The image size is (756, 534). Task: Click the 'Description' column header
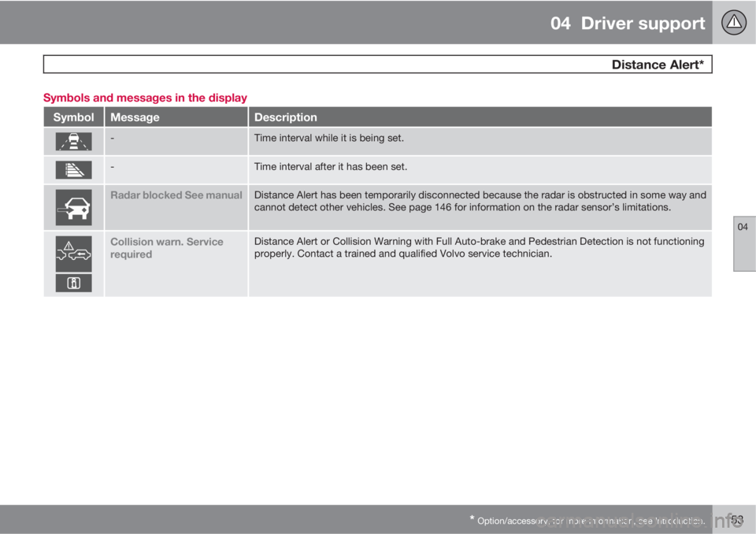(285, 117)
